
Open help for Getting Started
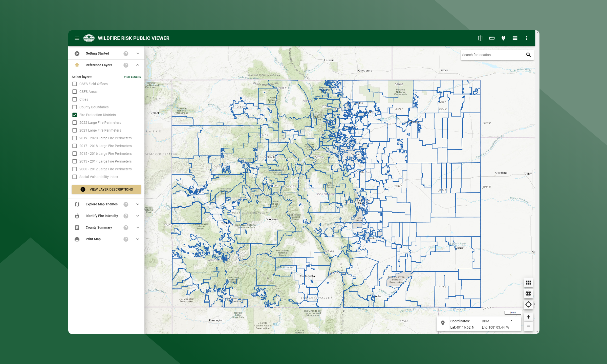pos(126,53)
